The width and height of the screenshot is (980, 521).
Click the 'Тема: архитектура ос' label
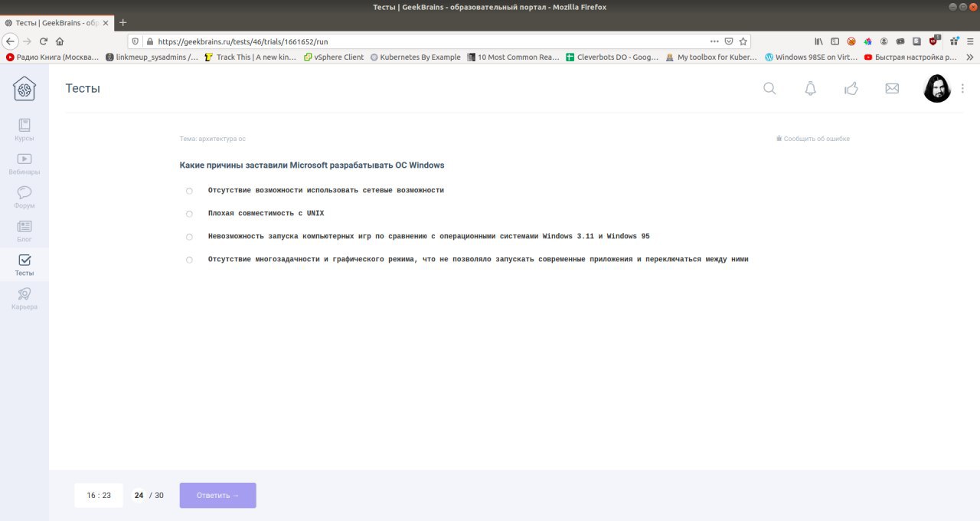[213, 139]
